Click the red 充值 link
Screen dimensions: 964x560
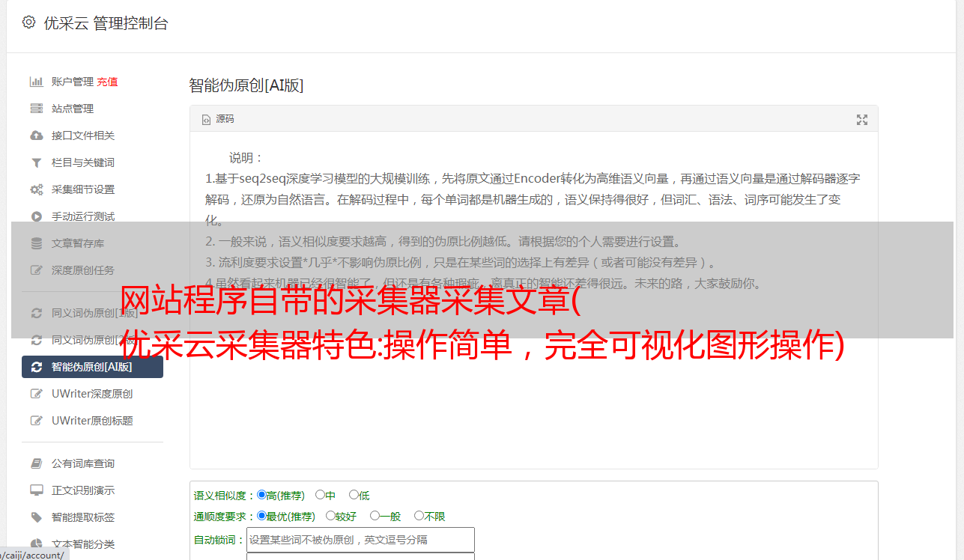107,82
